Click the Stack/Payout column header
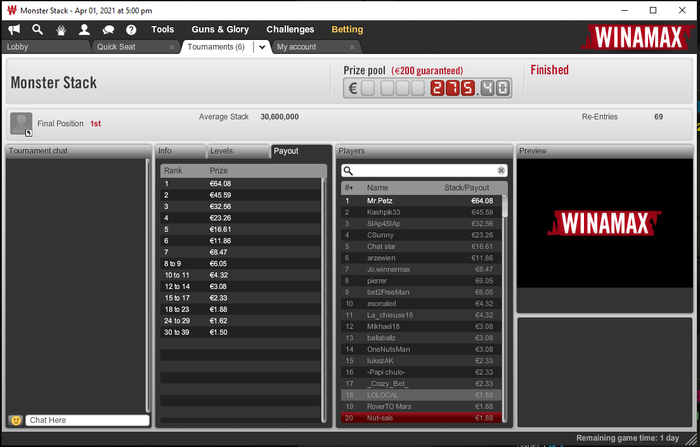This screenshot has width=700, height=447. (x=467, y=188)
